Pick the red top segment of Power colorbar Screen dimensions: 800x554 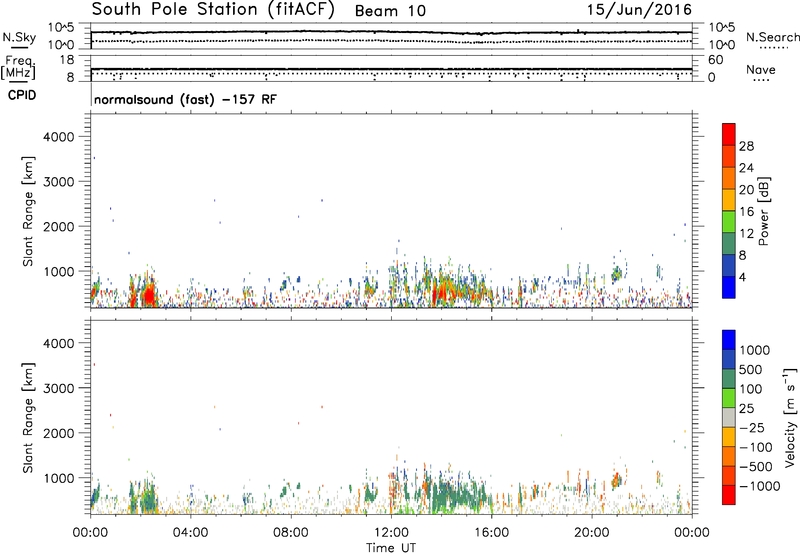coord(729,134)
